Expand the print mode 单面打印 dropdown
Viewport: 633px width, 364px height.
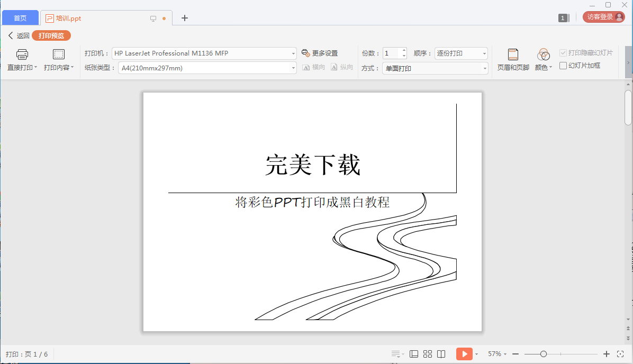coord(485,68)
